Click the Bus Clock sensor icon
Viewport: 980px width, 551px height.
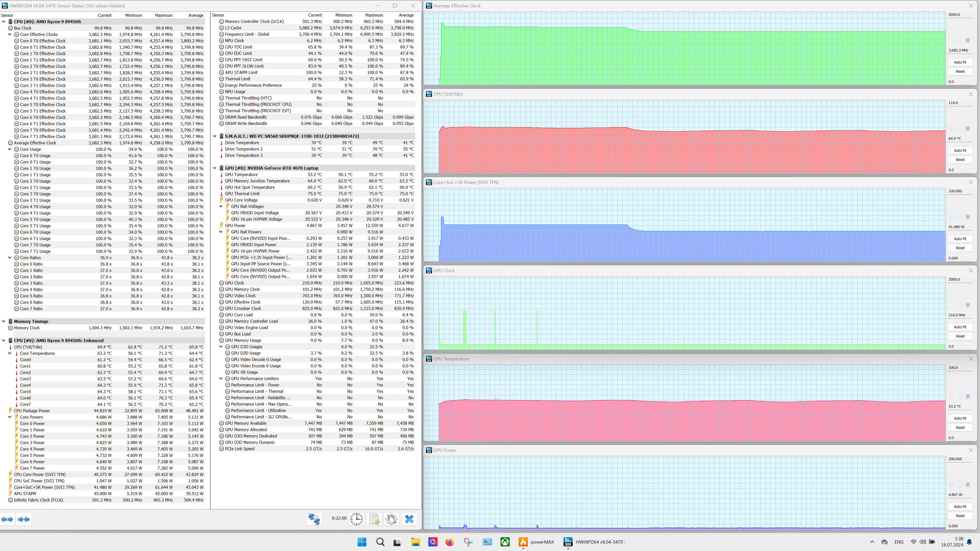(11, 28)
